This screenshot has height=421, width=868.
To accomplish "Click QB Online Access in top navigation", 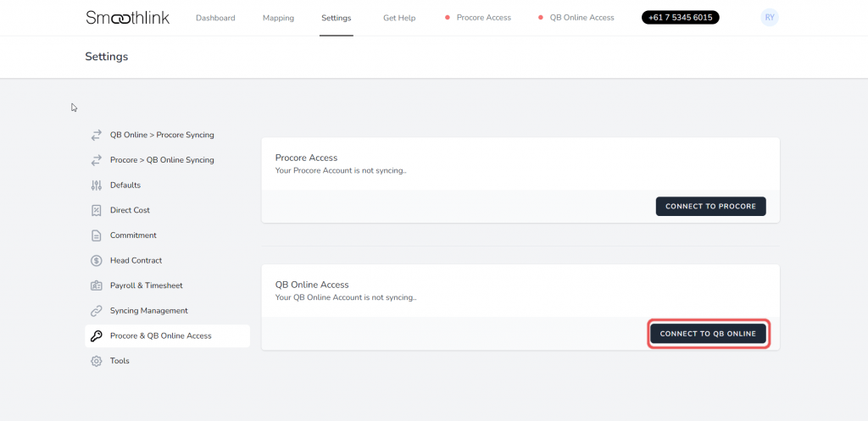I will click(581, 18).
